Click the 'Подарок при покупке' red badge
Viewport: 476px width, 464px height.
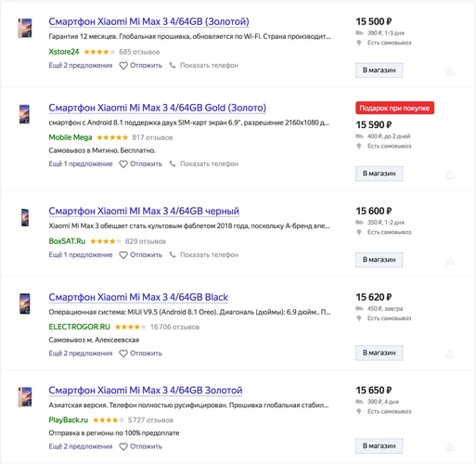click(x=394, y=108)
